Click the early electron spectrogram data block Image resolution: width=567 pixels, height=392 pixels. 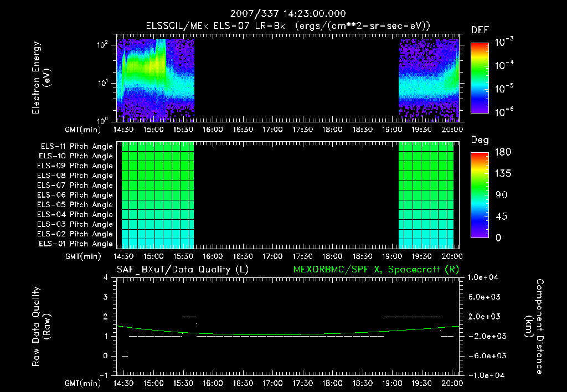pos(156,80)
